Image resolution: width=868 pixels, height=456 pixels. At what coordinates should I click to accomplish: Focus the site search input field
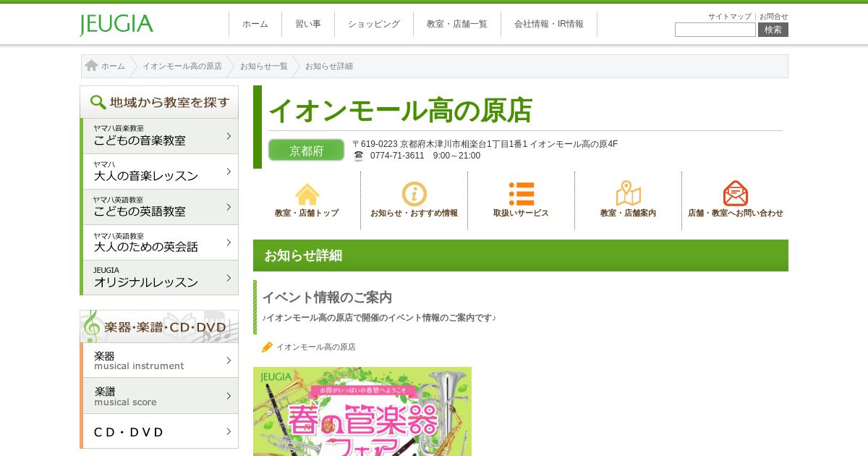[715, 30]
